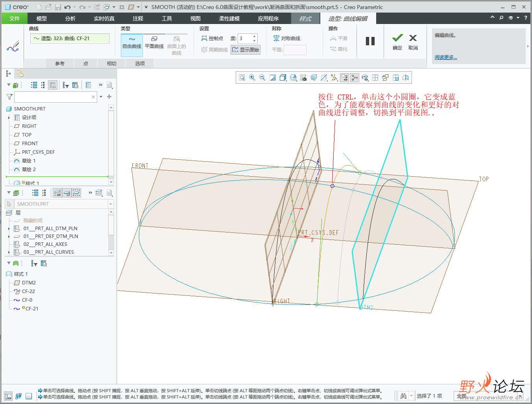The image size is (532, 404).
Task: Click curve collector 造型: 323 field
Action: pos(70,38)
